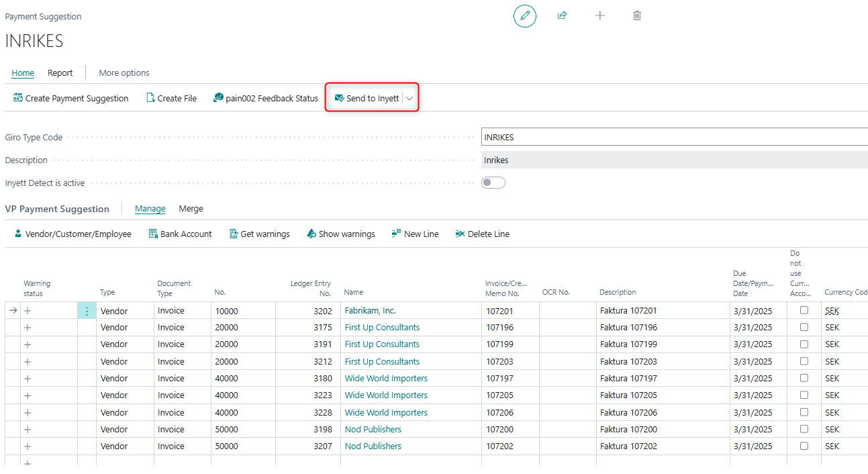This screenshot has height=474, width=868.
Task: Expand the Send to Inyett dropdown arrow
Action: pyautogui.click(x=409, y=98)
